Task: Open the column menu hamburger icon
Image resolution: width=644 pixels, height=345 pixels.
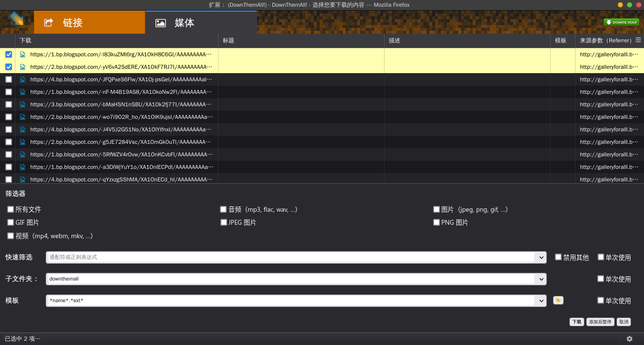Action: click(638, 40)
